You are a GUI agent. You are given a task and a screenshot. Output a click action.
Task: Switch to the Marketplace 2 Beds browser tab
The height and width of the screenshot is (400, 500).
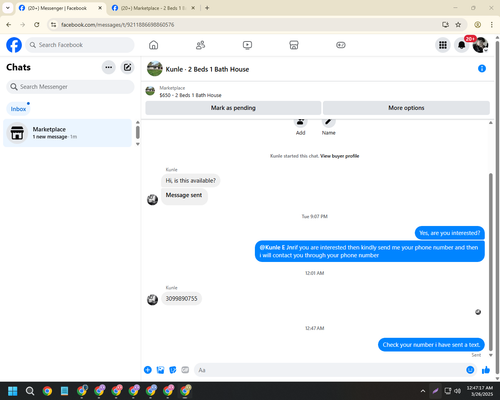point(153,8)
